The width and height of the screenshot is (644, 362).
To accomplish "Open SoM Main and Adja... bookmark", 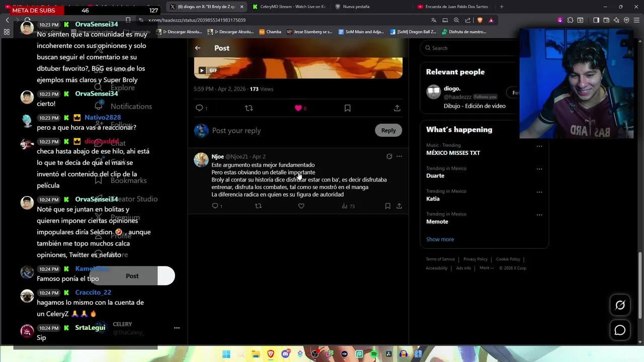I will [361, 32].
